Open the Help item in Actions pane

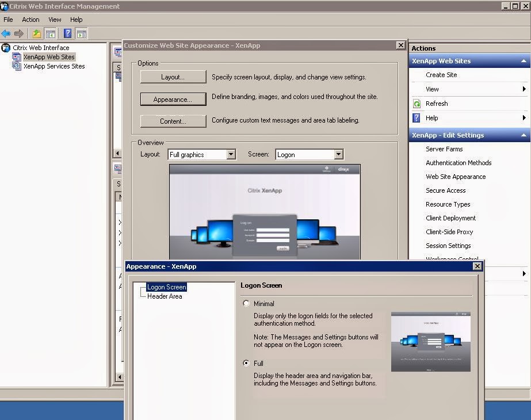tap(432, 118)
